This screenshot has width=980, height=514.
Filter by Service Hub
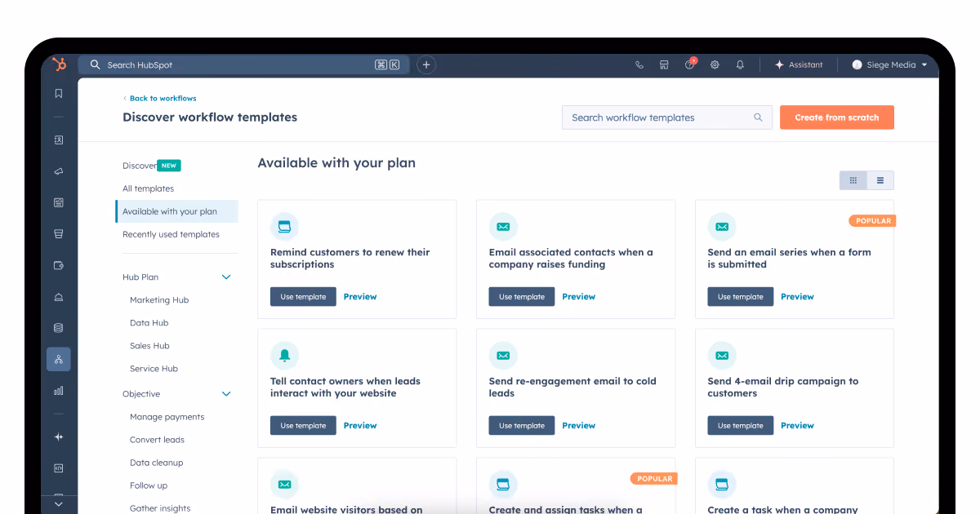(x=154, y=369)
